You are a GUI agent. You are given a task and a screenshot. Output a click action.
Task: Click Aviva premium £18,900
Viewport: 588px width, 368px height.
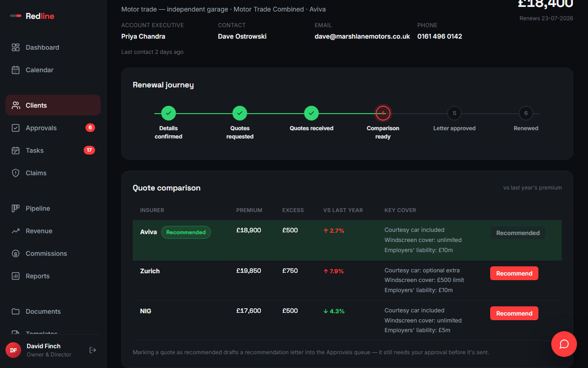249,230
